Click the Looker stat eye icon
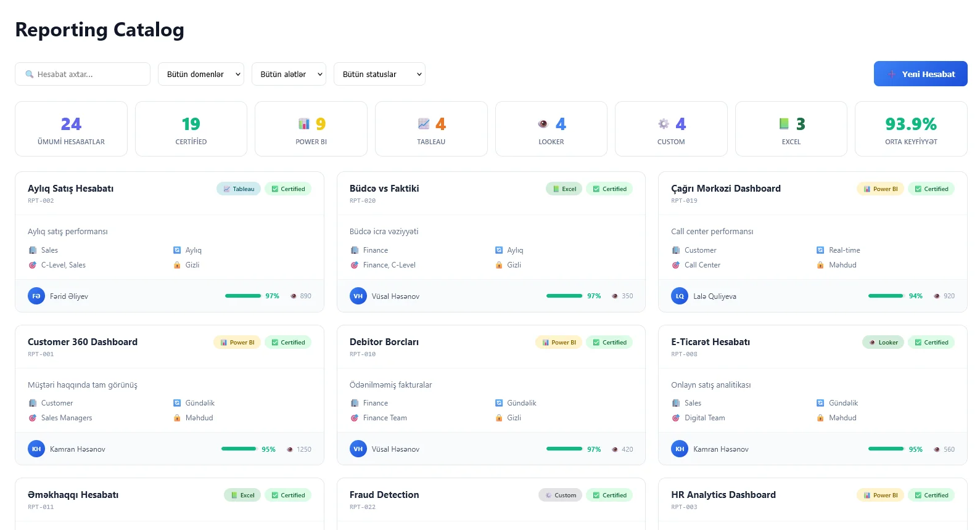Viewport: 980px width, 530px height. (x=543, y=124)
